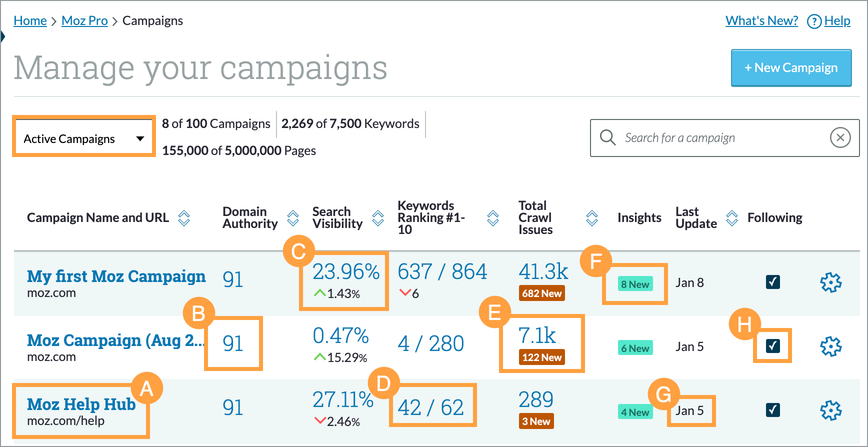Open What's New? link
Viewport: 868px width, 447px height.
point(761,20)
